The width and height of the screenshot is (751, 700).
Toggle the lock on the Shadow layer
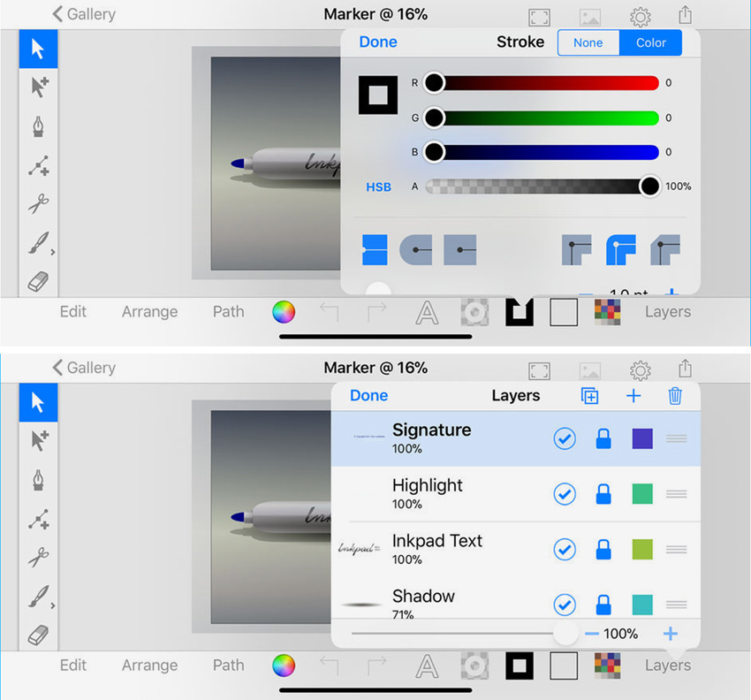[x=603, y=605]
